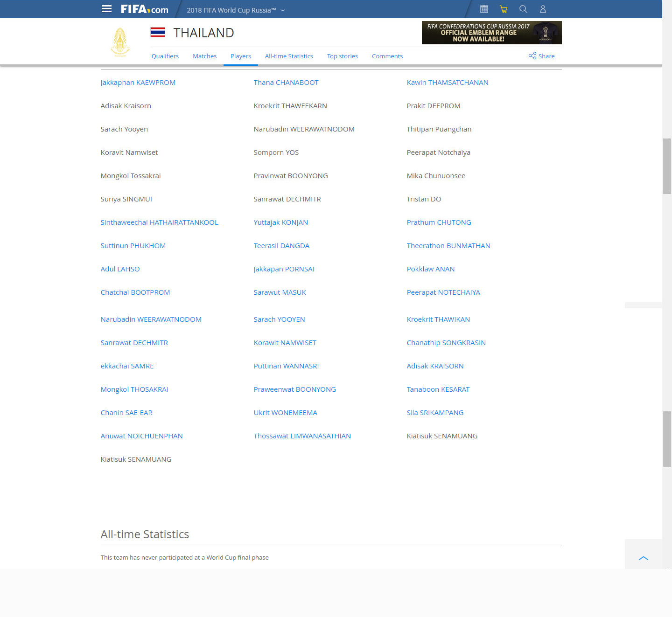Open Yuttajak KONJAN player link

click(281, 222)
